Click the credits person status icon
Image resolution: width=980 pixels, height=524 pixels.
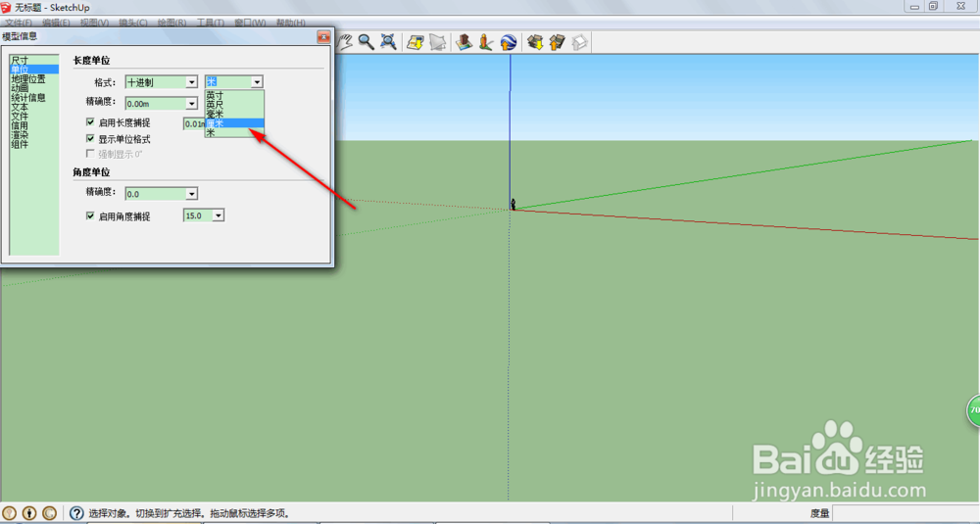[29, 513]
